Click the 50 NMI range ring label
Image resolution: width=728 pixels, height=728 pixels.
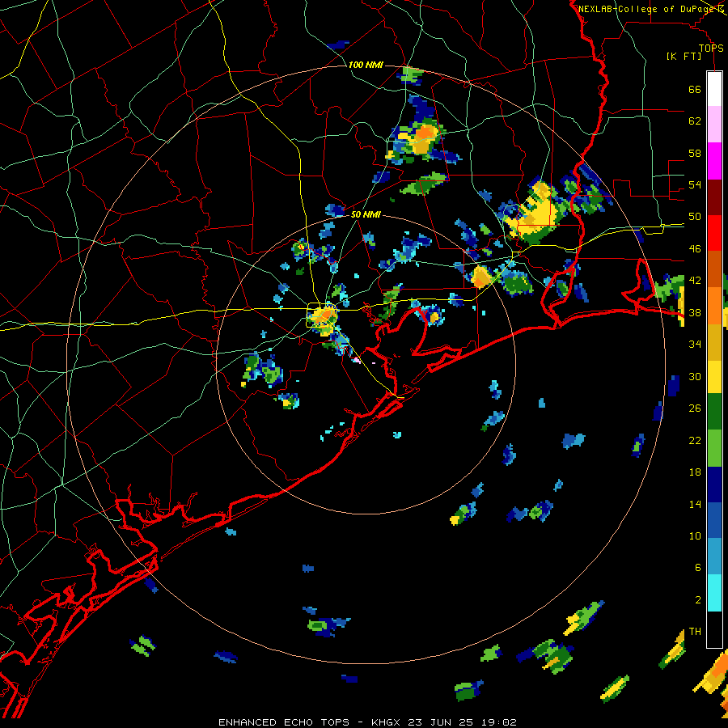(366, 214)
